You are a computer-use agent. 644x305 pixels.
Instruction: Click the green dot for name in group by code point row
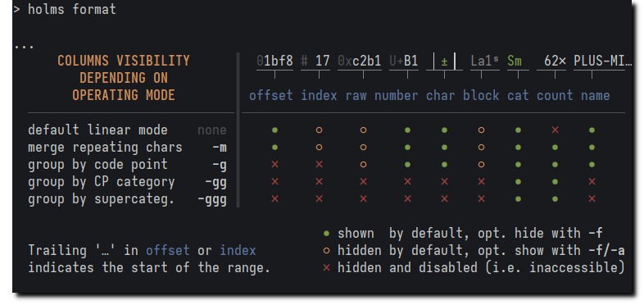[x=592, y=165]
